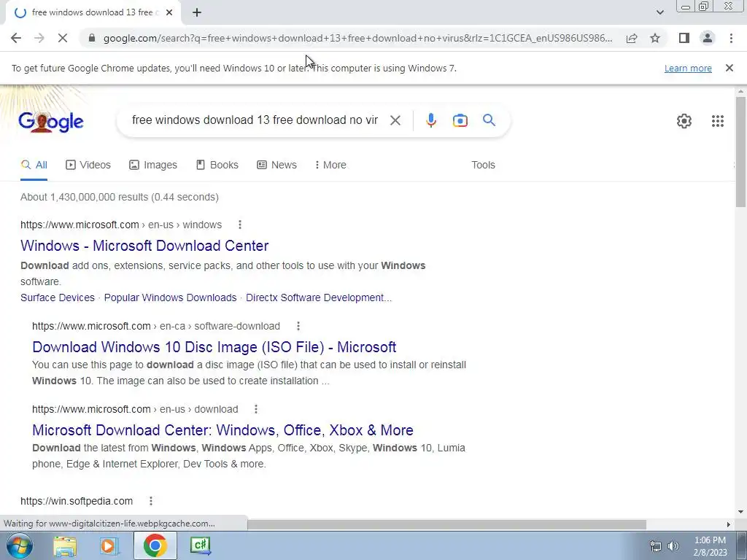747x560 pixels.
Task: Switch to Videos results tab
Action: [x=88, y=165]
